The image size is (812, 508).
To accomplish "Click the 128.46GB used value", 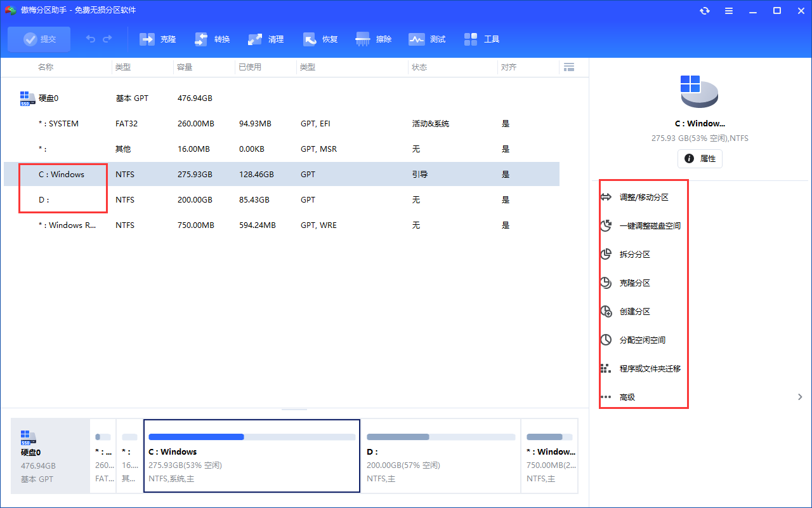I will tap(256, 175).
